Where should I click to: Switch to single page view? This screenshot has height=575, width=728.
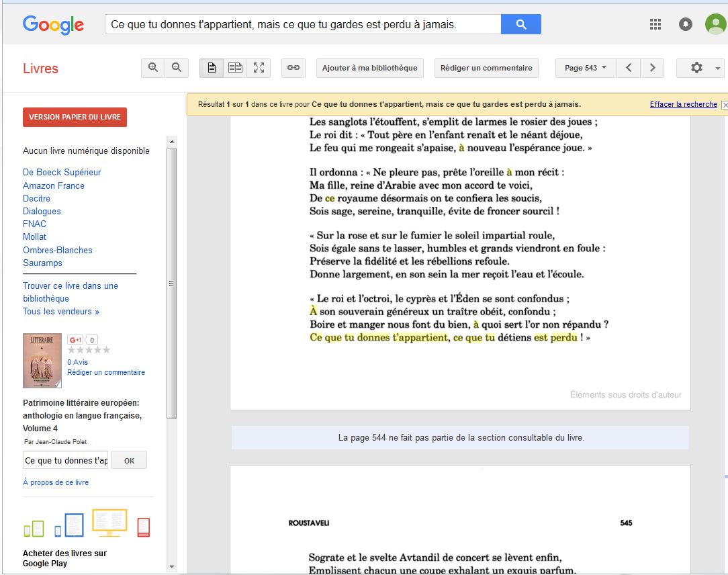(212, 68)
